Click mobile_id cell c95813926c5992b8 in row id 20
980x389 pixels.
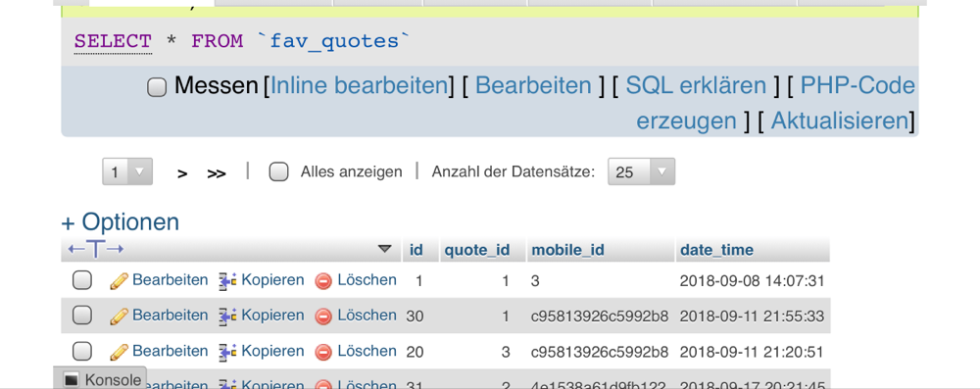pyautogui.click(x=600, y=352)
